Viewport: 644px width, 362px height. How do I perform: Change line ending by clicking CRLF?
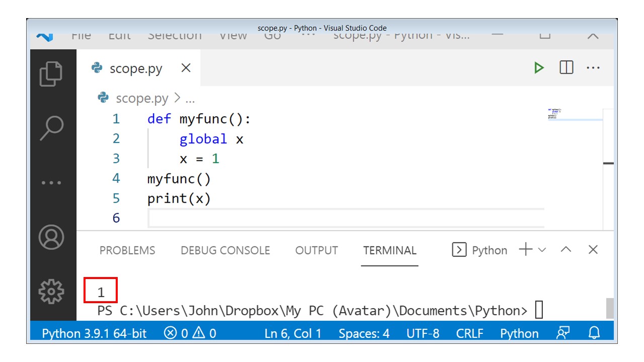(470, 333)
